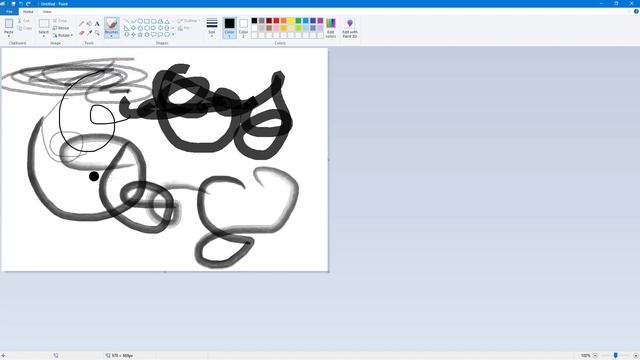Select the Text tool marked A
This screenshot has width=640, height=360.
[x=97, y=24]
